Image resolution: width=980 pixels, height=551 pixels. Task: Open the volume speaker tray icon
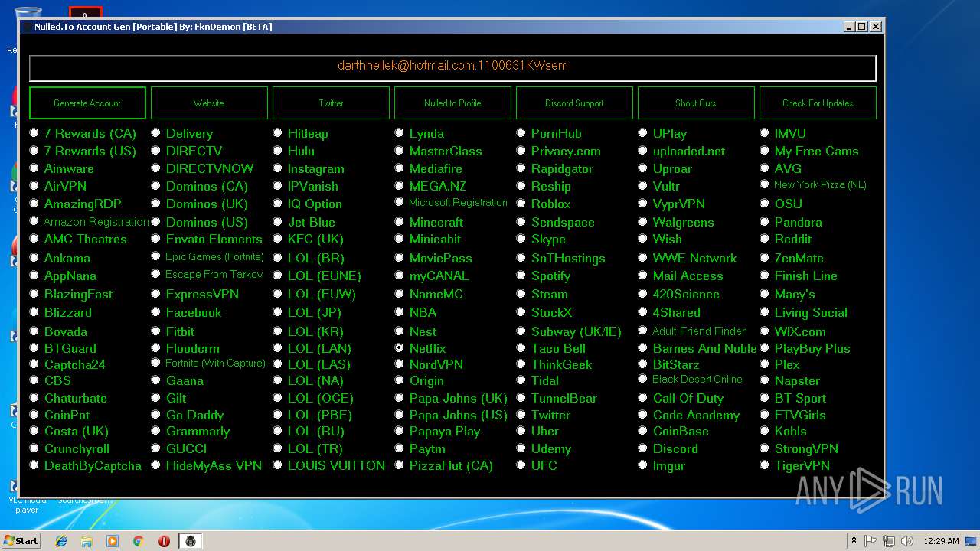click(x=906, y=541)
